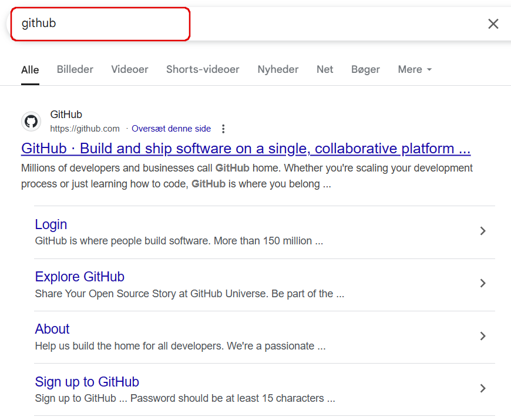Click the chevron in the Login row
511x420 pixels.
pyautogui.click(x=483, y=231)
